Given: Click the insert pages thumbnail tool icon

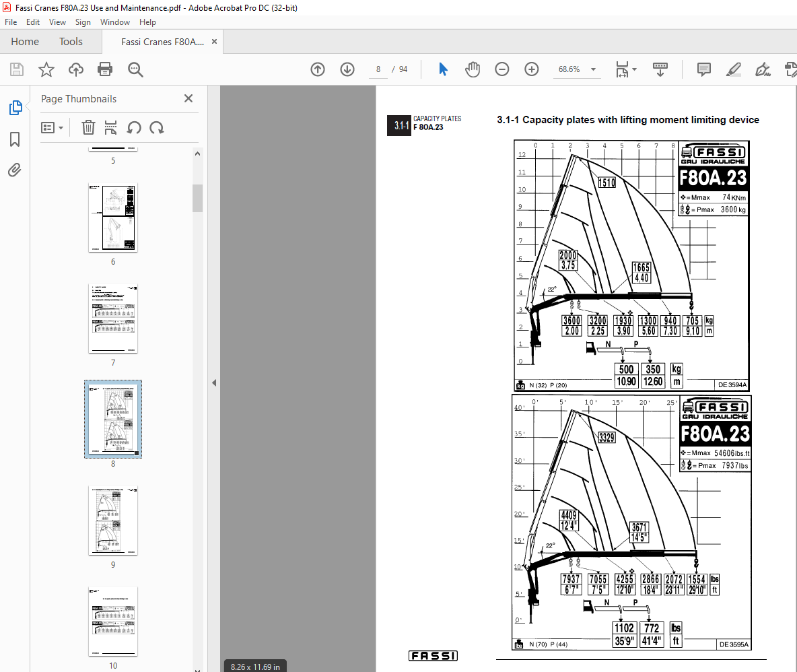Looking at the screenshot, I should pyautogui.click(x=110, y=127).
